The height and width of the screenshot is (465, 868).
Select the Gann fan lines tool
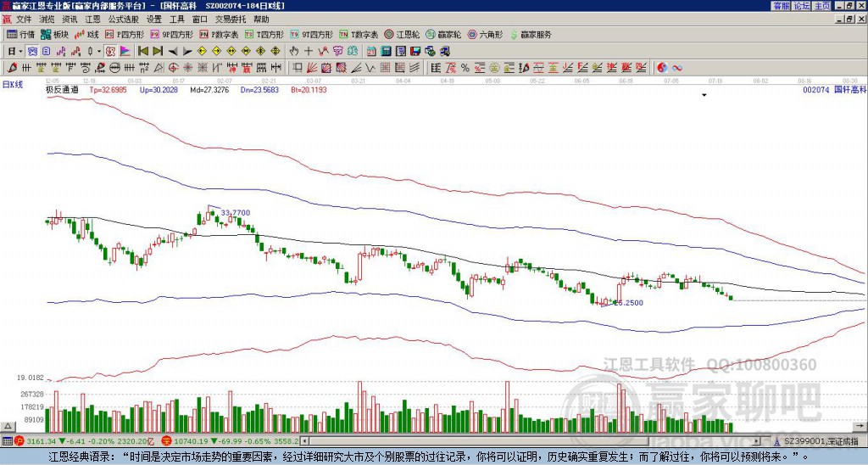[x=312, y=68]
